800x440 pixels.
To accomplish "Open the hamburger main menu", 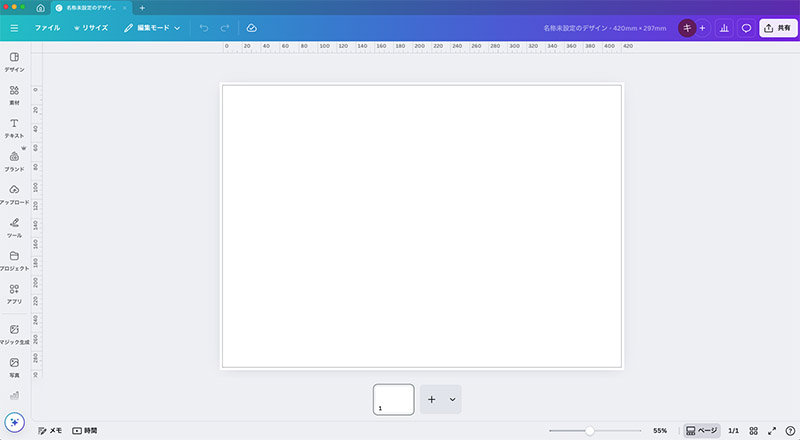I will [x=14, y=28].
